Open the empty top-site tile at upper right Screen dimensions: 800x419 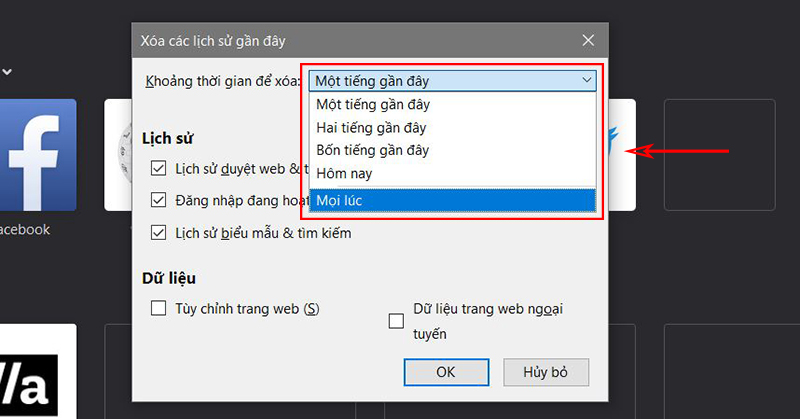(719, 155)
